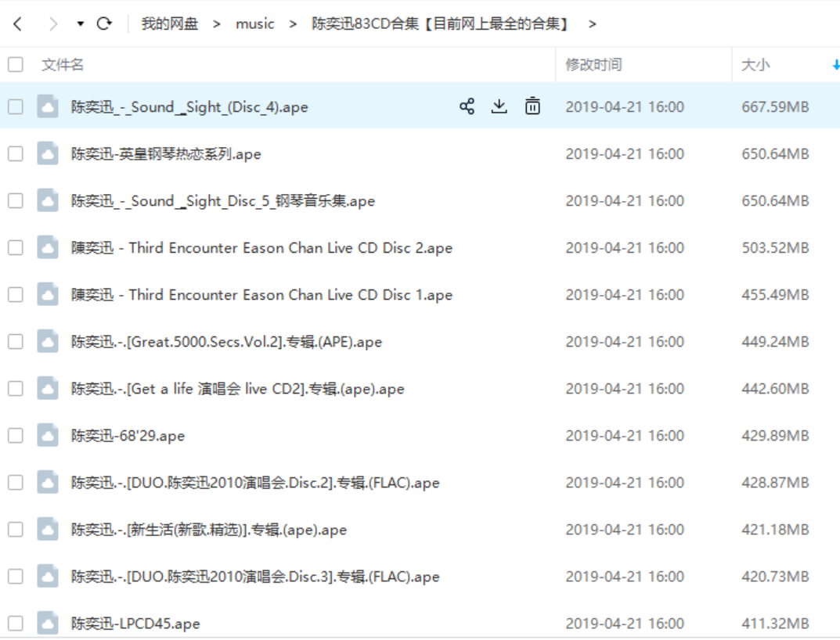Open 我的网盘 in the breadcrumb
This screenshot has width=840, height=640.
tap(170, 23)
